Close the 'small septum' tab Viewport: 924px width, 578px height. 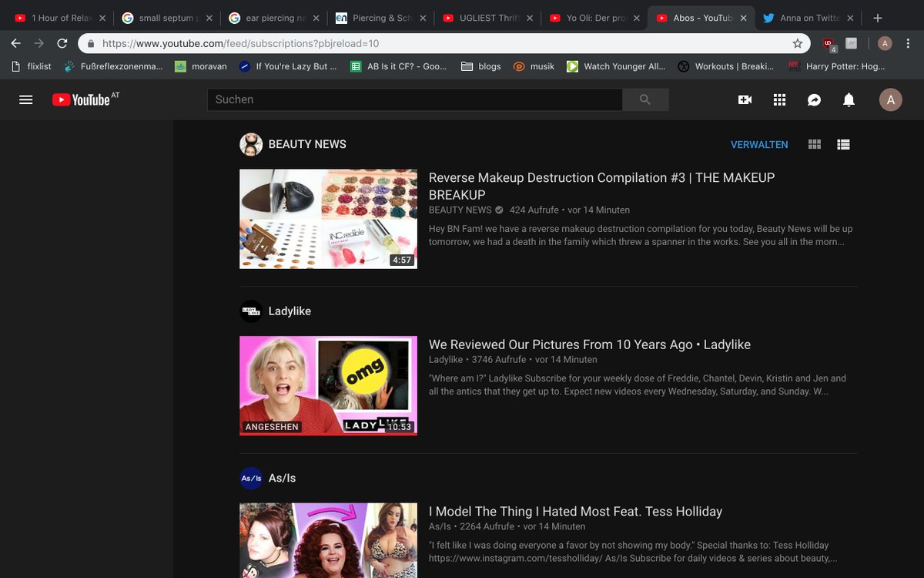tap(209, 18)
